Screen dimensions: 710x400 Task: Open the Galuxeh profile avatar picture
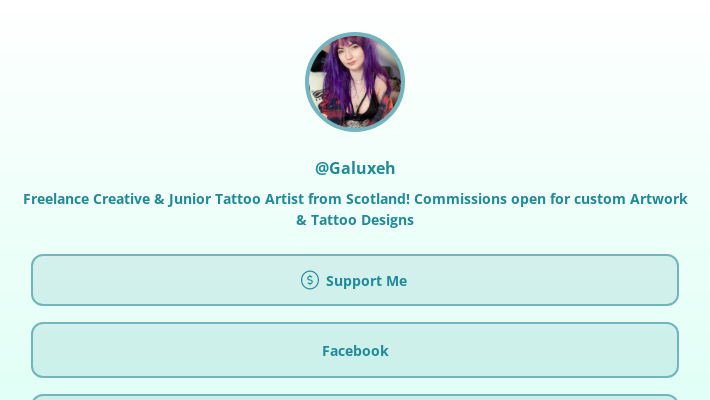(355, 82)
